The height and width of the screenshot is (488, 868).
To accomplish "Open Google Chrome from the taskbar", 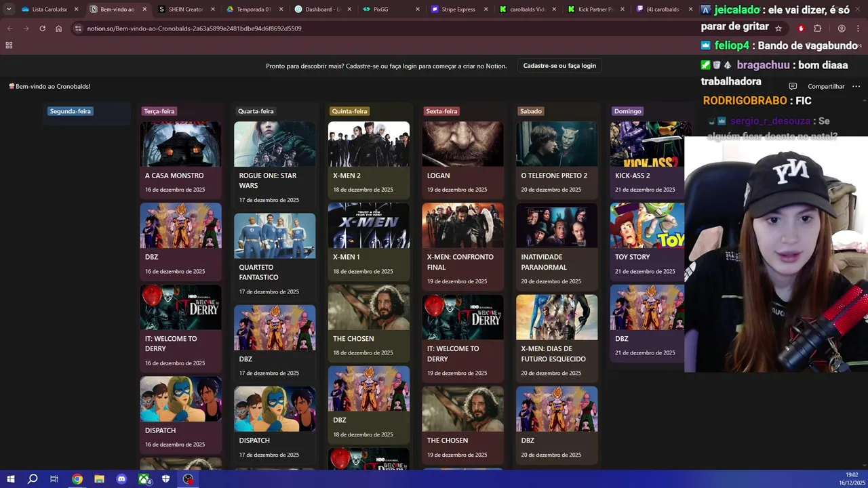I will 77,479.
